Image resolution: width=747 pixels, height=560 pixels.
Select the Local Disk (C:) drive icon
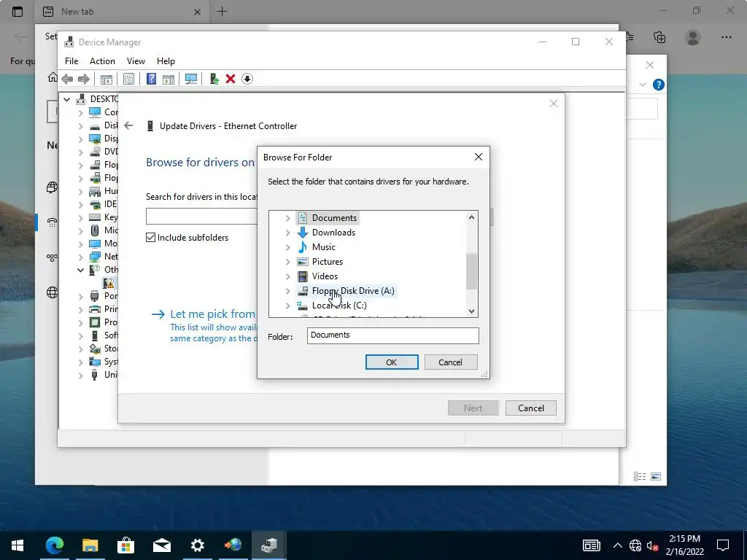coord(303,306)
